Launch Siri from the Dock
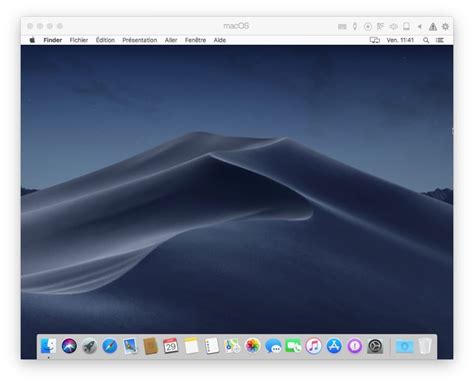This screenshot has width=474, height=384. 69,346
